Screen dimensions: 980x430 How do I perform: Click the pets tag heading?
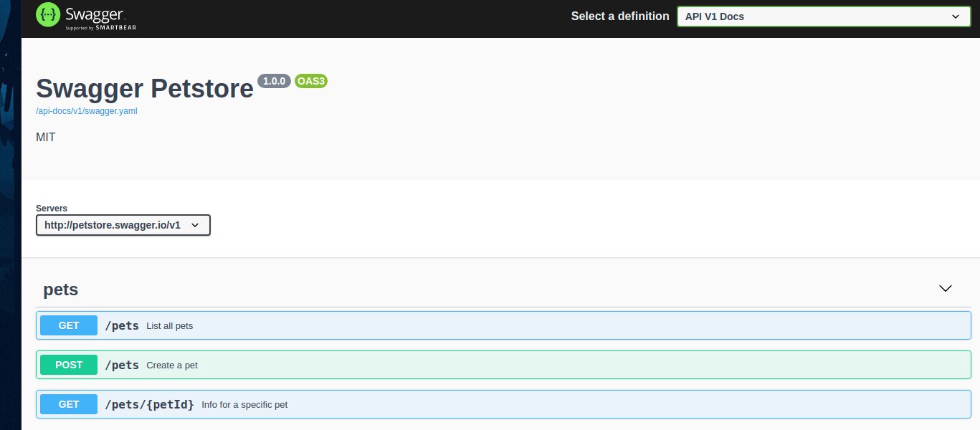tap(61, 290)
